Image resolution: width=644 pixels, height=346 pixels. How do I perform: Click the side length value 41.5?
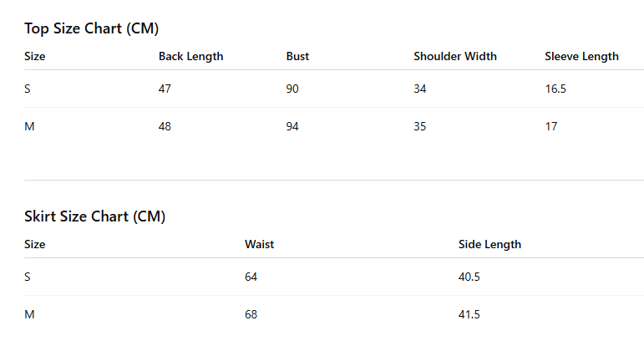(x=469, y=314)
